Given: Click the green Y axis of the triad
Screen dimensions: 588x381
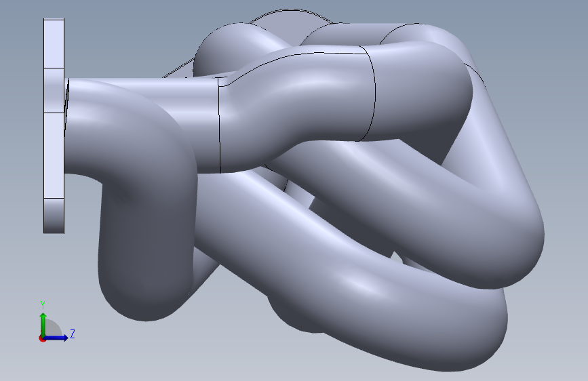Looking at the screenshot, I should [x=43, y=324].
